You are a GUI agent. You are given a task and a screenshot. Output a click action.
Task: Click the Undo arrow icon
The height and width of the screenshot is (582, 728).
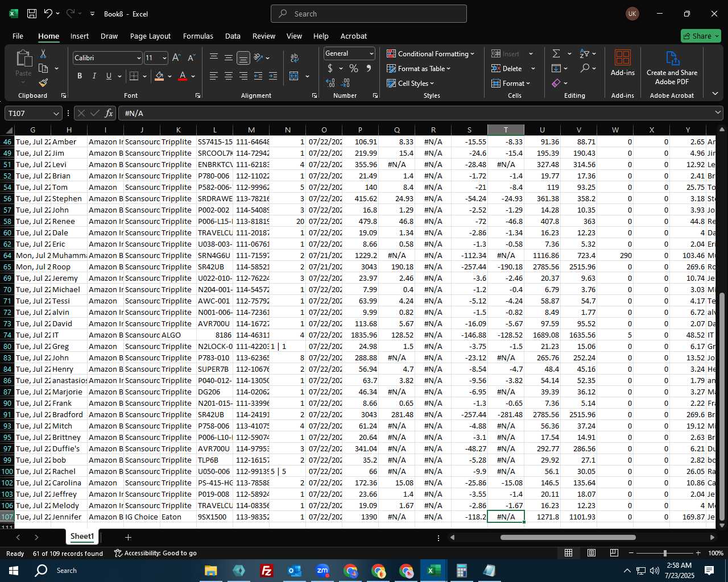pyautogui.click(x=48, y=14)
